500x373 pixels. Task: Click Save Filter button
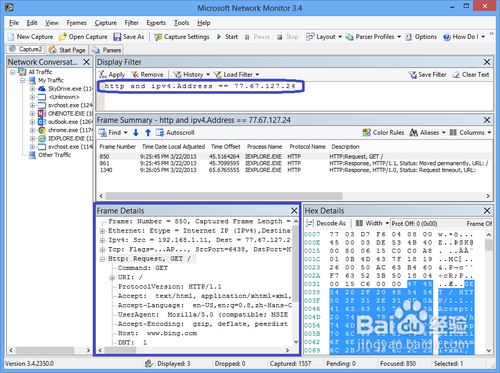coord(428,75)
